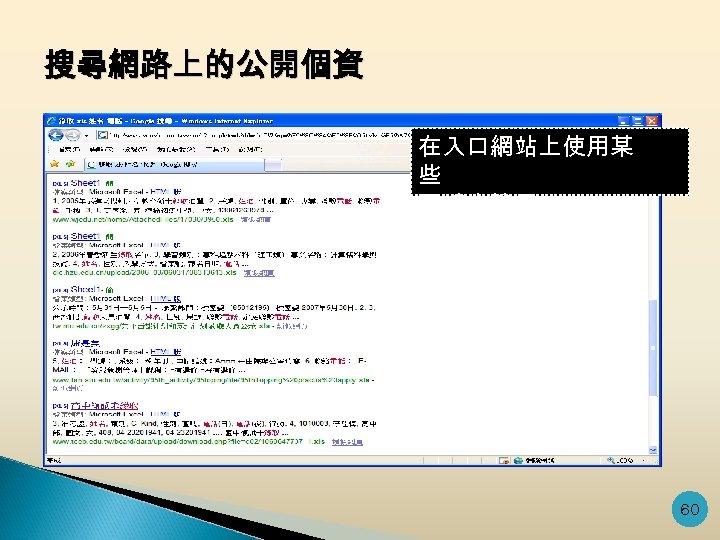Click Internet Explorer icon in title bar
This screenshot has width=720, height=540.
[51, 121]
